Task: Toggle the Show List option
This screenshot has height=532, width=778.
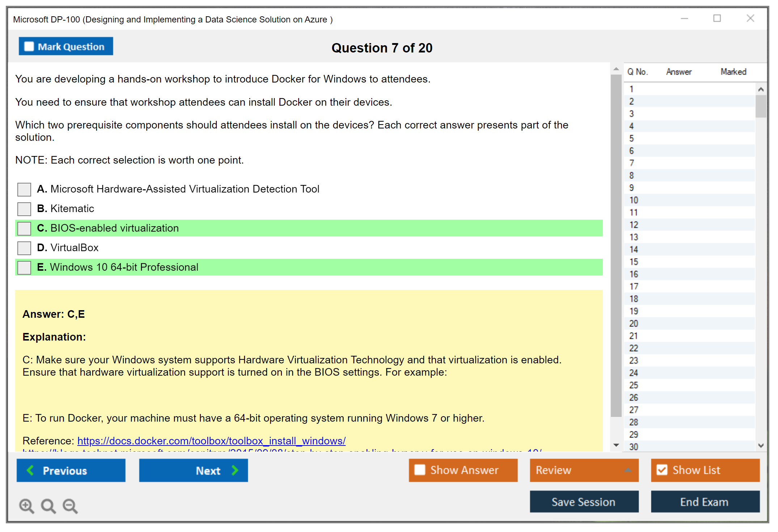Action: (x=662, y=470)
